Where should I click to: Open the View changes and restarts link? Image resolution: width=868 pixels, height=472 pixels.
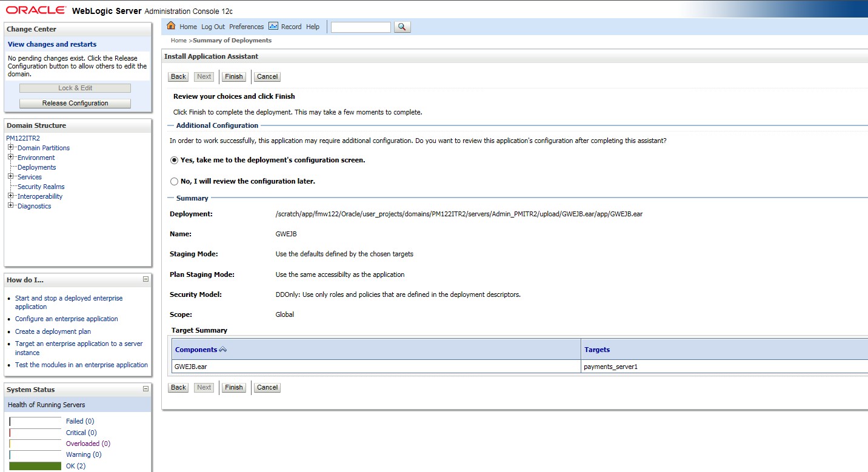point(52,44)
